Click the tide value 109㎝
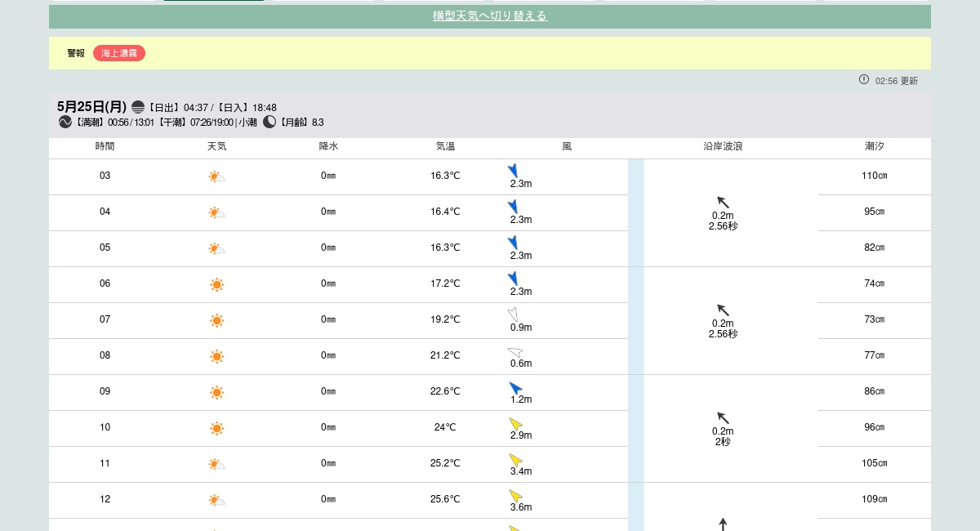This screenshot has width=980, height=531. point(875,499)
